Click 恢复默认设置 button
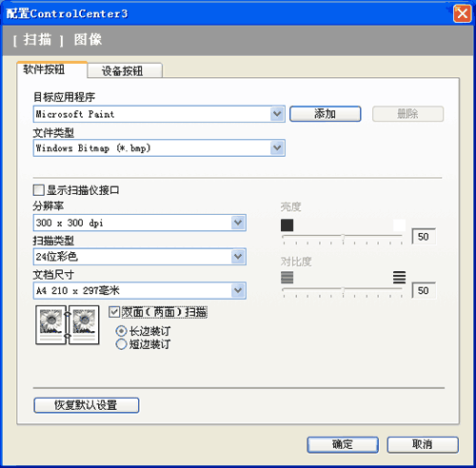The height and width of the screenshot is (468, 476). pos(87,405)
